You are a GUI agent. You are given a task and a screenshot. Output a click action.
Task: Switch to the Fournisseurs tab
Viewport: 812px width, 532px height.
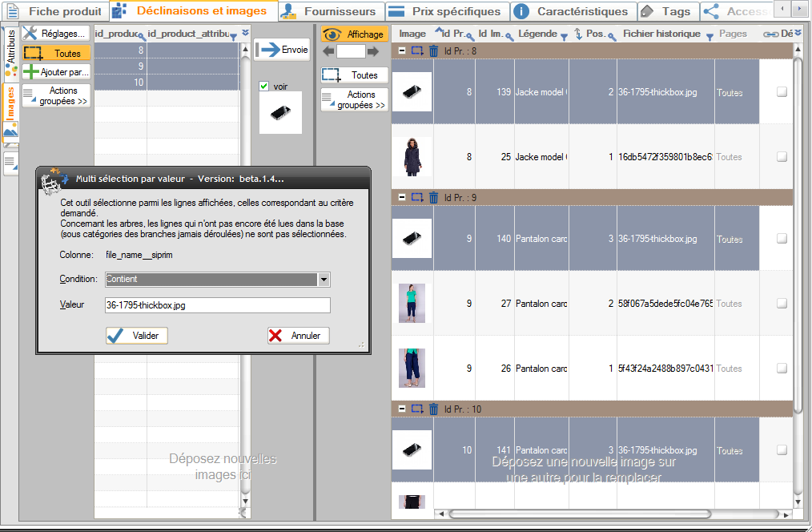pos(330,11)
